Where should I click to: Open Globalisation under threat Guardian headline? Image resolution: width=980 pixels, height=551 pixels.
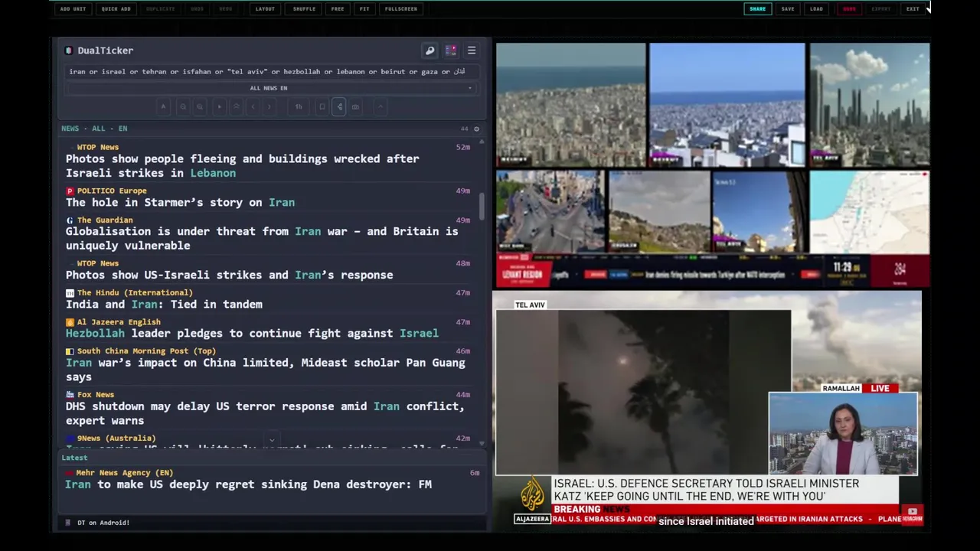click(x=262, y=239)
